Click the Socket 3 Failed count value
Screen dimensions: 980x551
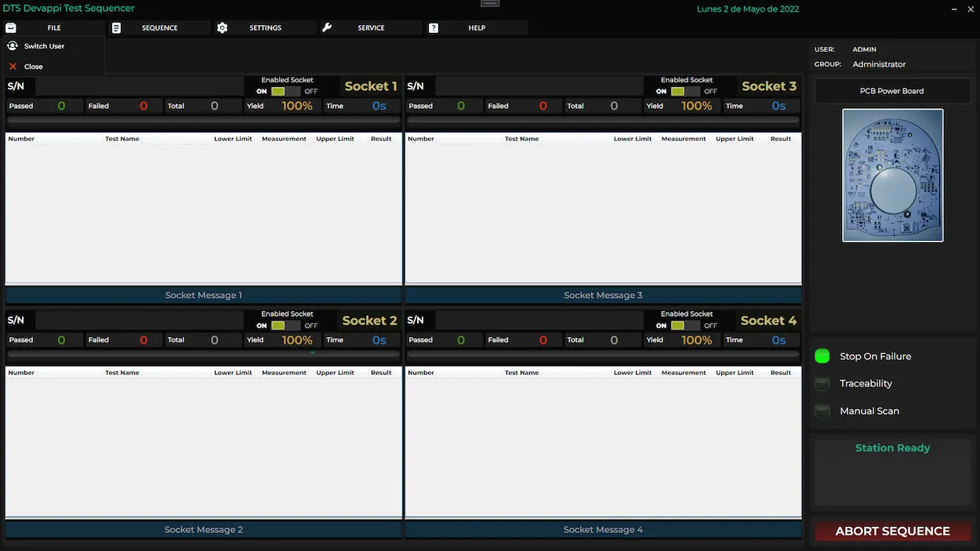543,106
